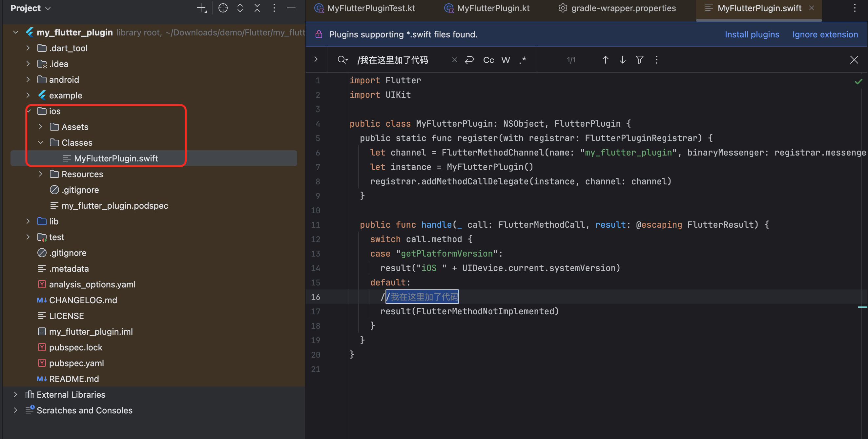Expand the android folder in project tree
The image size is (868, 439).
[x=28, y=79]
